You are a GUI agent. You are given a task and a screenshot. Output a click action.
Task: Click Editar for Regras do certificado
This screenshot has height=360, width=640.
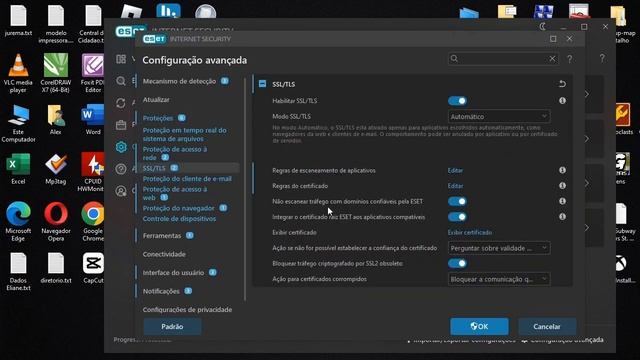point(455,186)
